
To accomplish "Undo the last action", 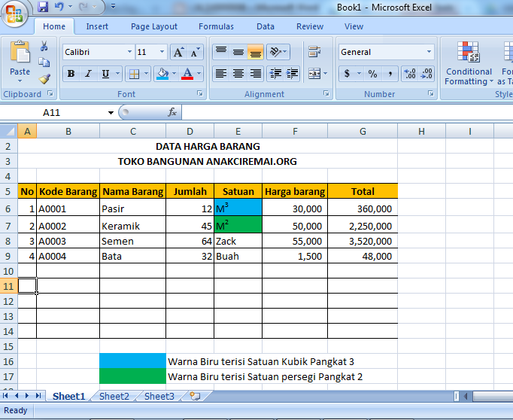I will click(59, 7).
